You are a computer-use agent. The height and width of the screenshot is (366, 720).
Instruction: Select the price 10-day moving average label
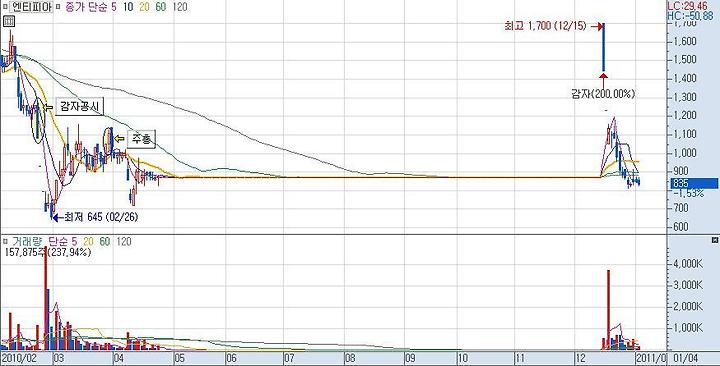pos(128,7)
